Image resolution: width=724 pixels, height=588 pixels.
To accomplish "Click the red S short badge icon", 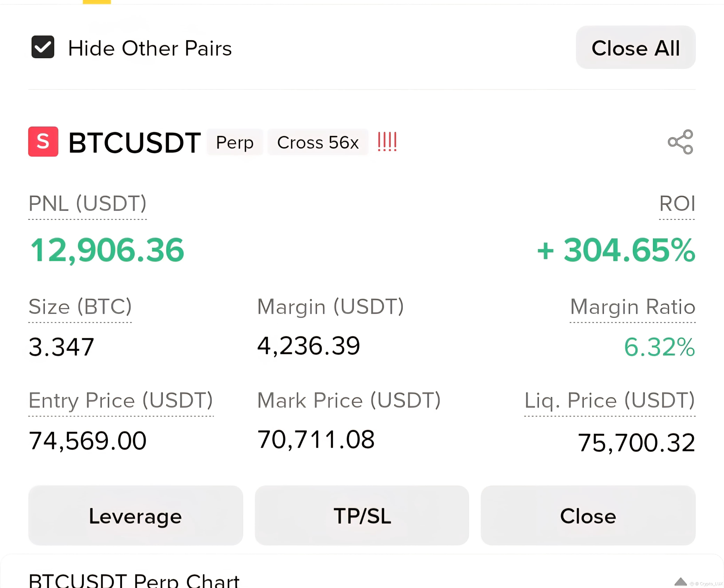I will 43,142.
